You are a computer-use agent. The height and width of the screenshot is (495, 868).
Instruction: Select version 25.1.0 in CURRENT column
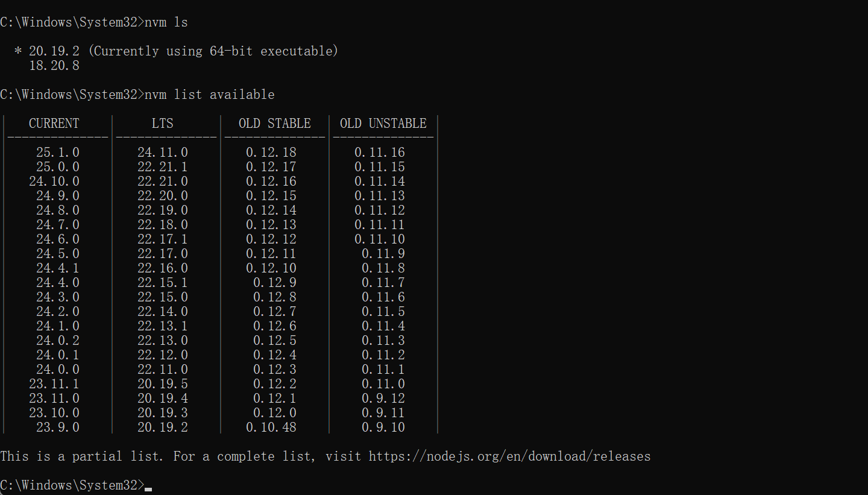[x=58, y=153]
